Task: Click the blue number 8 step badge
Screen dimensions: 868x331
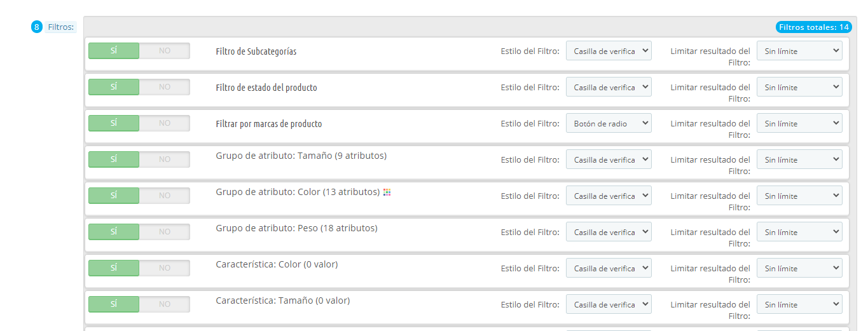Action: click(x=37, y=27)
